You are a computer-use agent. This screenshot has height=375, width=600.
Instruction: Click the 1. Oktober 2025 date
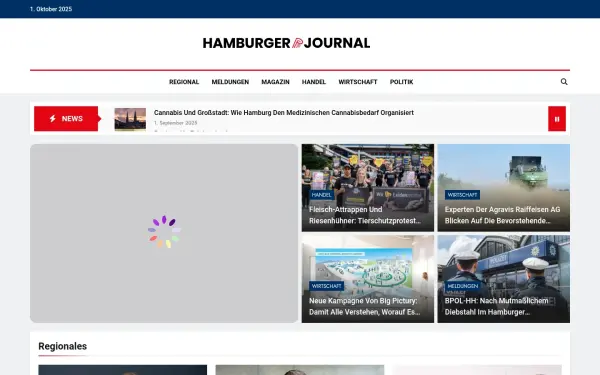click(x=51, y=9)
